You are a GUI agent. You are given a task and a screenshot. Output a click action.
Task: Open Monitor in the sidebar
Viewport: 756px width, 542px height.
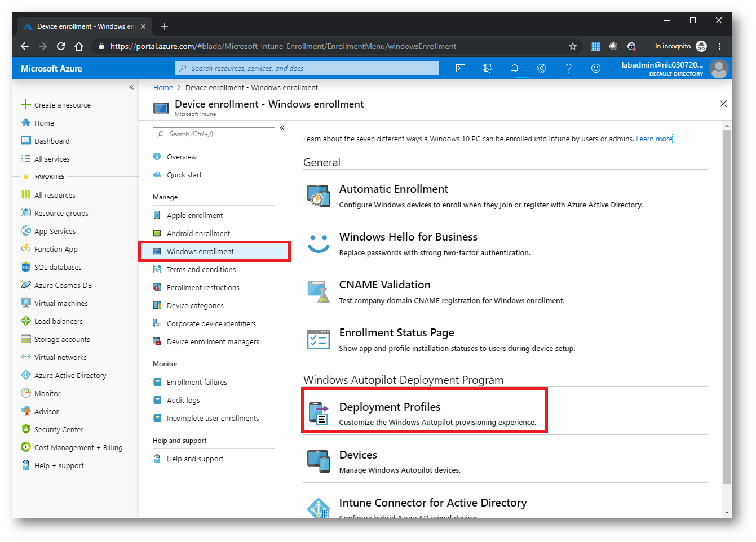pos(41,393)
